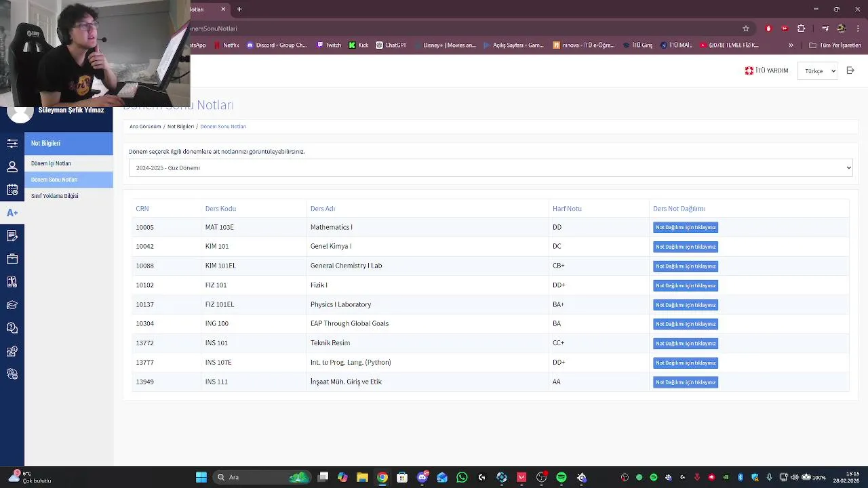The height and width of the screenshot is (488, 868).
Task: Click the Ders Kodu column header
Action: coord(220,209)
